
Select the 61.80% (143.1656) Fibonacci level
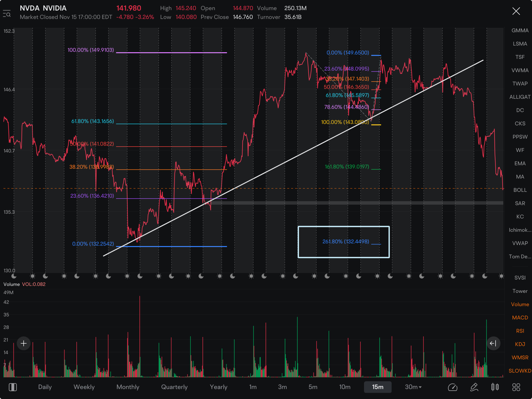click(171, 124)
